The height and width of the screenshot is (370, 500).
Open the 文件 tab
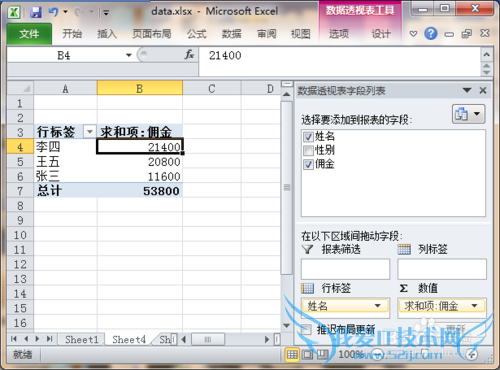[x=29, y=34]
